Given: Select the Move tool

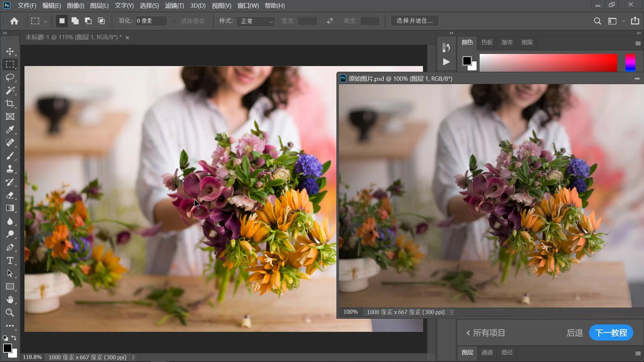Looking at the screenshot, I should click(10, 51).
